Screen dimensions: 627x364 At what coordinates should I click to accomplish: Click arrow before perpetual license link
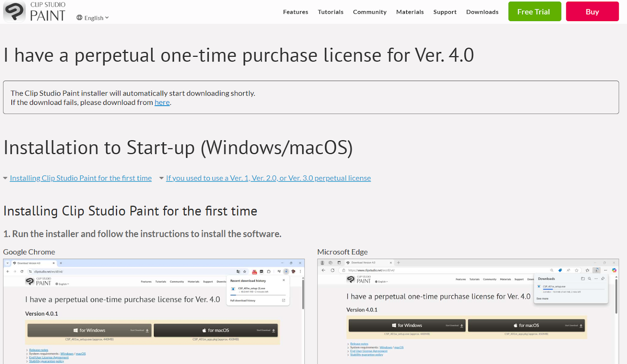161,178
